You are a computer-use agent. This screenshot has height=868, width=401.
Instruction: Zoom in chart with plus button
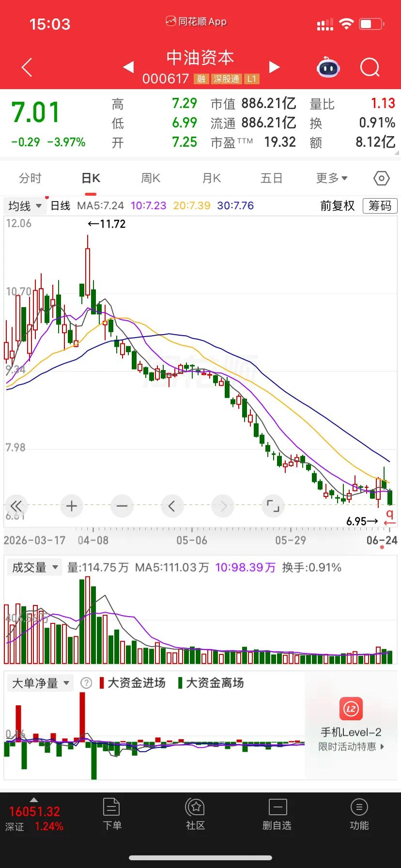(x=72, y=506)
